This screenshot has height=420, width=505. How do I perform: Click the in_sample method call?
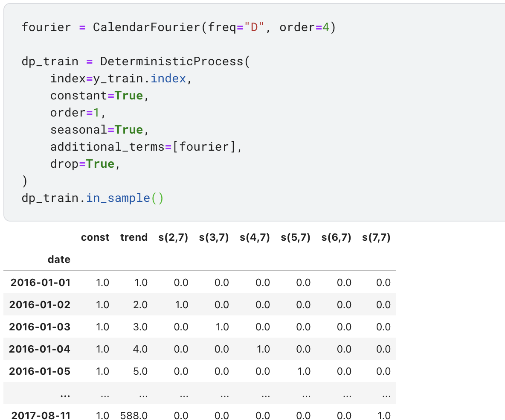(x=118, y=198)
